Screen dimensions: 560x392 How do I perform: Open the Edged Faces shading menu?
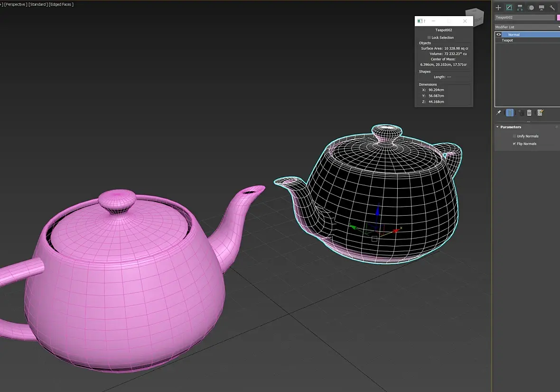click(x=61, y=4)
